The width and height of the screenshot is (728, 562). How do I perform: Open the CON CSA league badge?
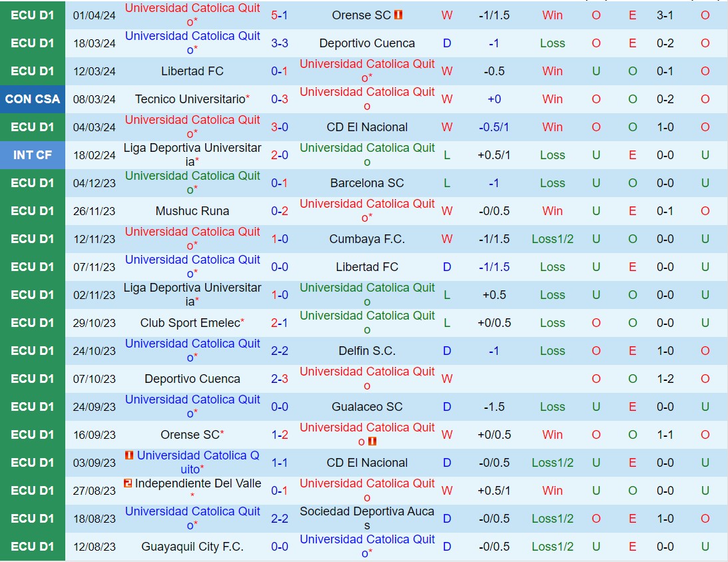[x=33, y=99]
